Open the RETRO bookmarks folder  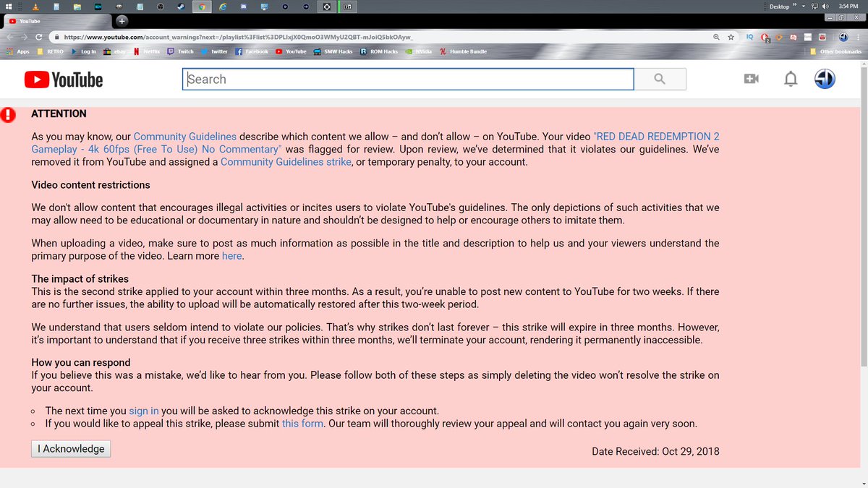click(x=51, y=51)
